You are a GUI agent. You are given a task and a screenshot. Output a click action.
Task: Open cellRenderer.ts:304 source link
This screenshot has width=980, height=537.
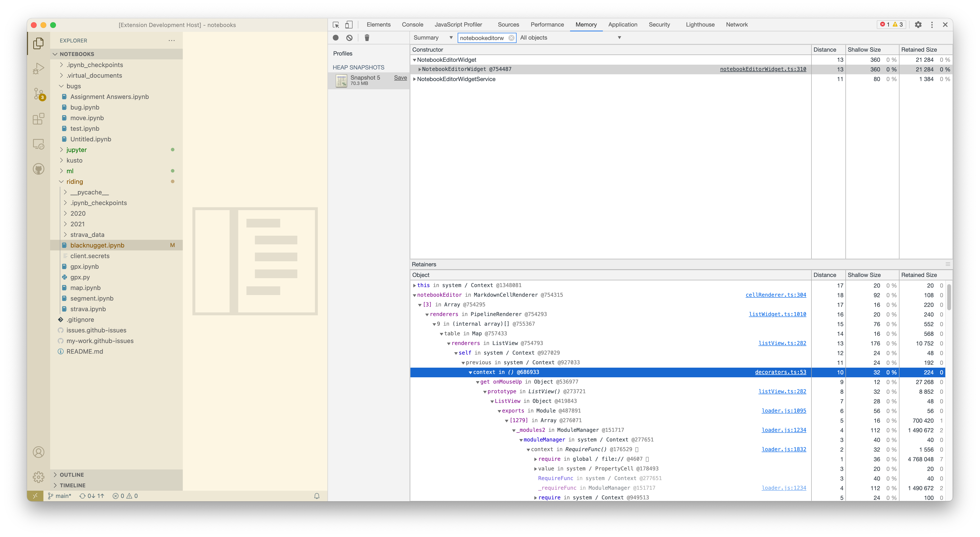[776, 295]
